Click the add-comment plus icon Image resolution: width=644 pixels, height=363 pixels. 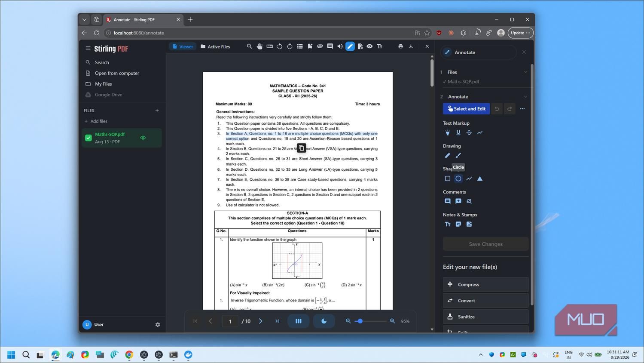click(458, 201)
